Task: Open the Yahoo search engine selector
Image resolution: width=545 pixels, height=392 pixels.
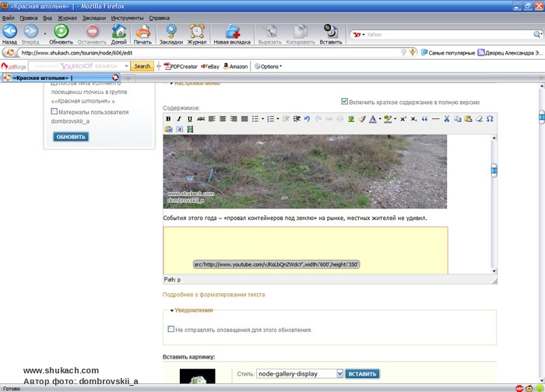Action: coord(357,34)
